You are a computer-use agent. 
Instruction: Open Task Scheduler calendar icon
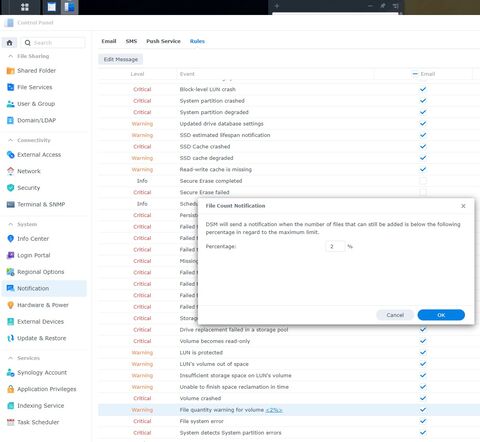point(11,422)
